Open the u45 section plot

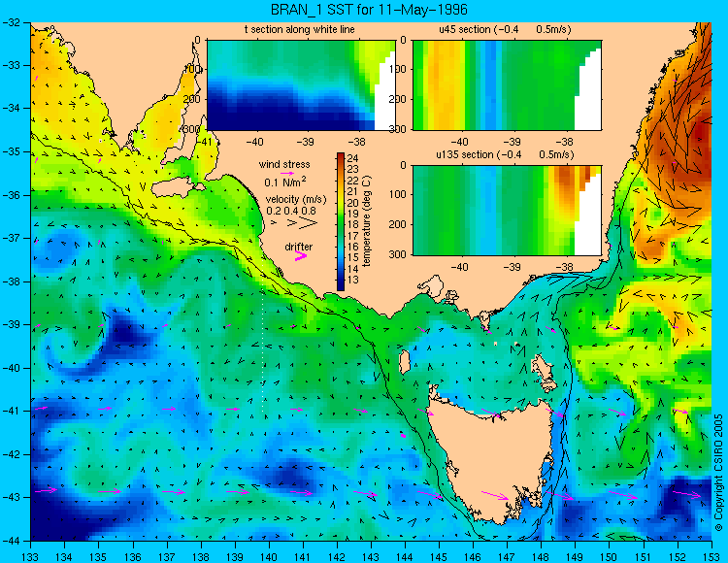pyautogui.click(x=507, y=85)
